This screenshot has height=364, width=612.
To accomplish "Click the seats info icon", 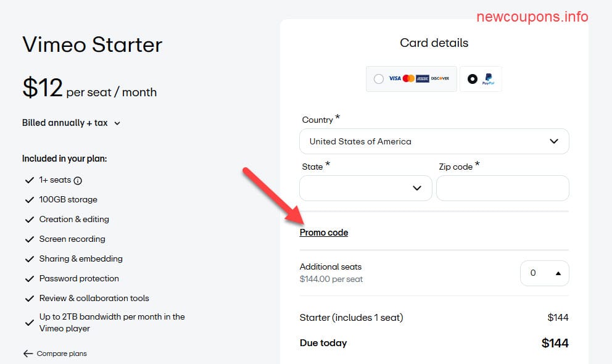I will point(78,181).
